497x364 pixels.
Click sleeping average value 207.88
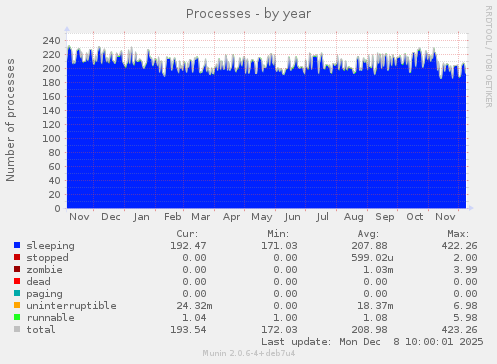click(369, 246)
